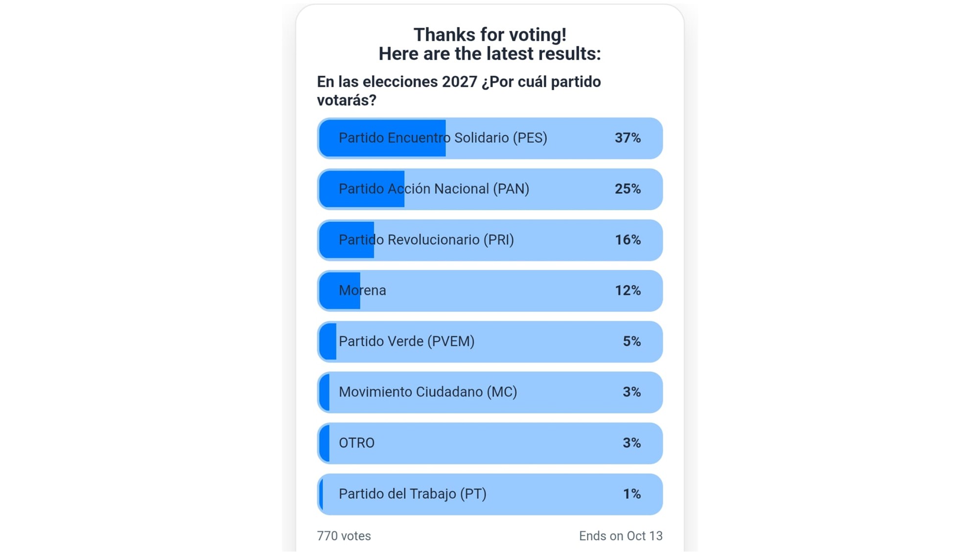Select the Partido del Trabajo (PT) label
Viewport: 980px width, 552px height.
point(412,494)
